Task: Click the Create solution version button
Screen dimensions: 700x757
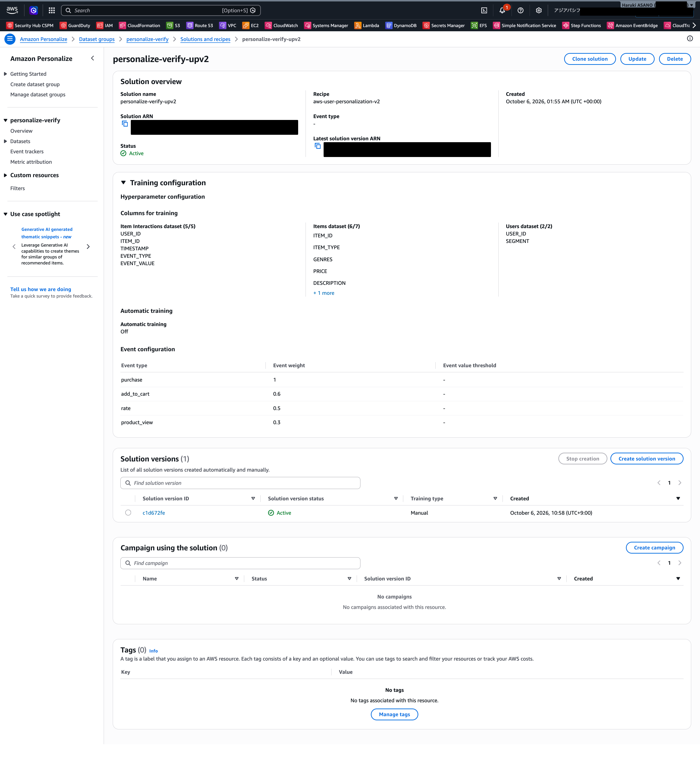Action: (x=647, y=459)
